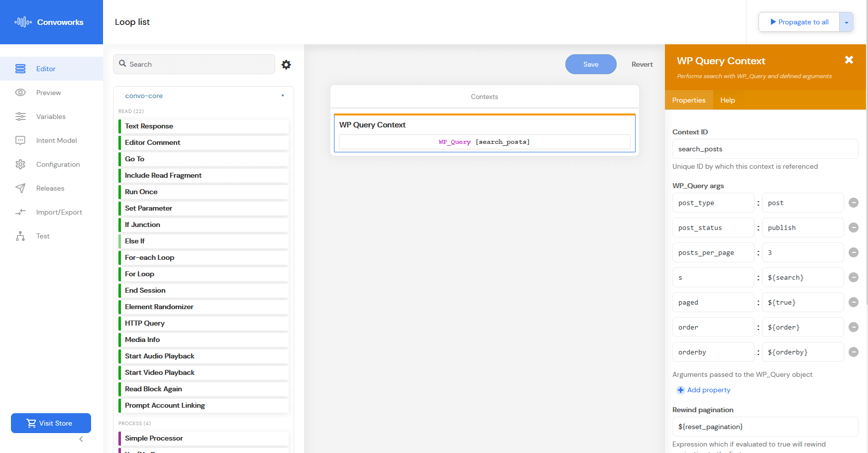Open the Editor section icon

[x=20, y=69]
